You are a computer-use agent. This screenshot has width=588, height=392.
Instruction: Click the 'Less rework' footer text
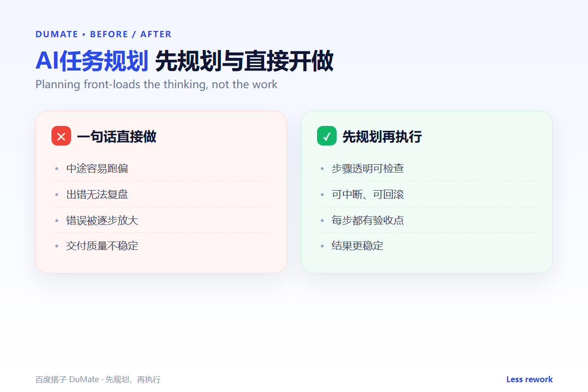click(x=529, y=379)
